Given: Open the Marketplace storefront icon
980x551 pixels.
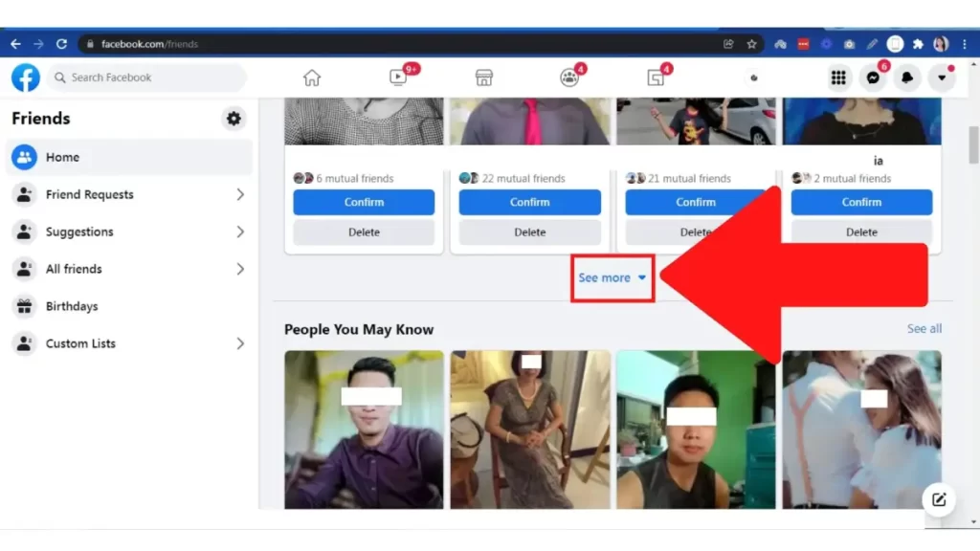Looking at the screenshot, I should tap(484, 78).
